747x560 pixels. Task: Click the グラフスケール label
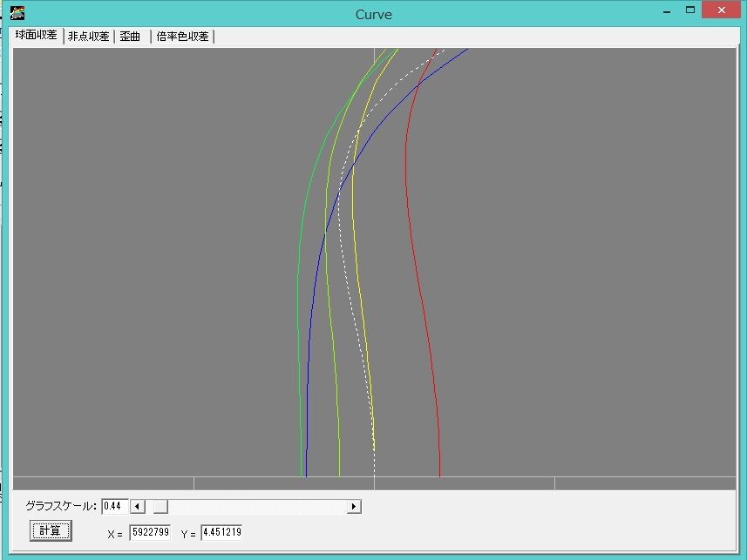point(61,506)
